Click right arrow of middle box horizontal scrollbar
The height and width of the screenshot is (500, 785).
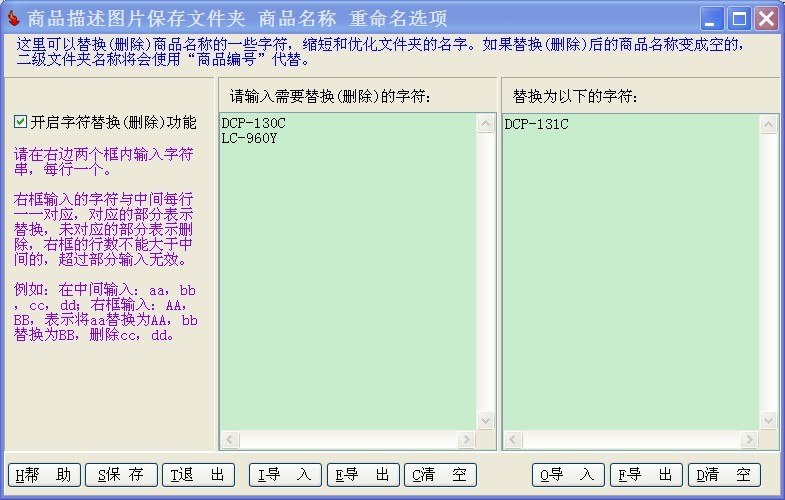click(466, 440)
